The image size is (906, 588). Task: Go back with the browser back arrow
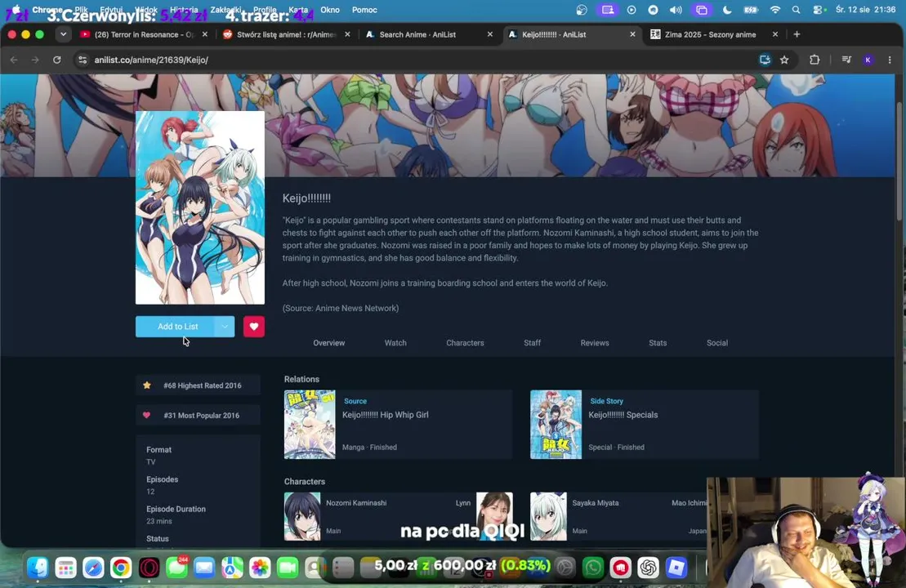pos(14,60)
